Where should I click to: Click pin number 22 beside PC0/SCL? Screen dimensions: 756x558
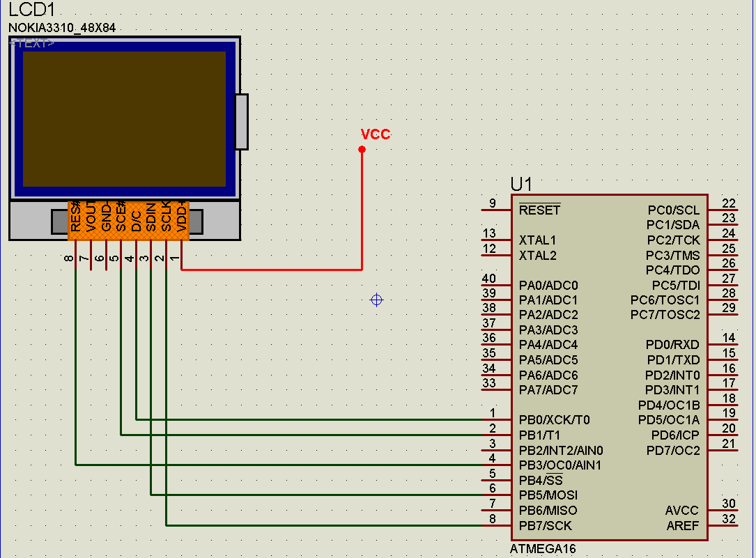(729, 203)
